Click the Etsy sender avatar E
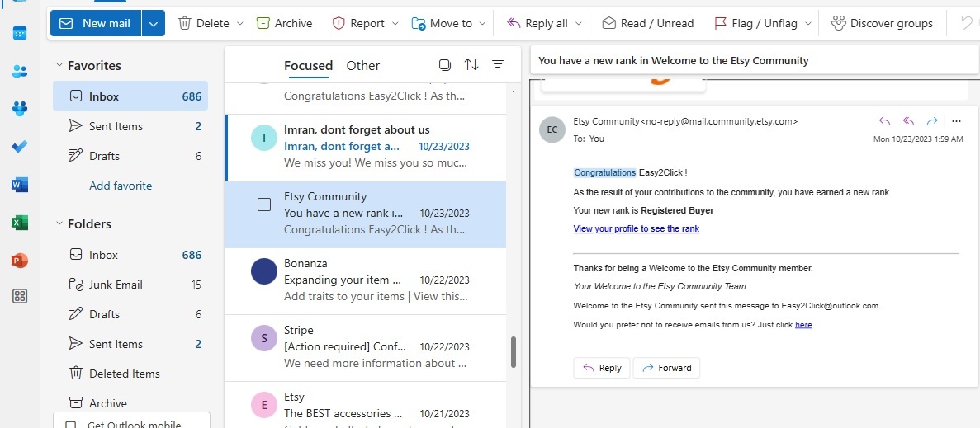 click(264, 405)
